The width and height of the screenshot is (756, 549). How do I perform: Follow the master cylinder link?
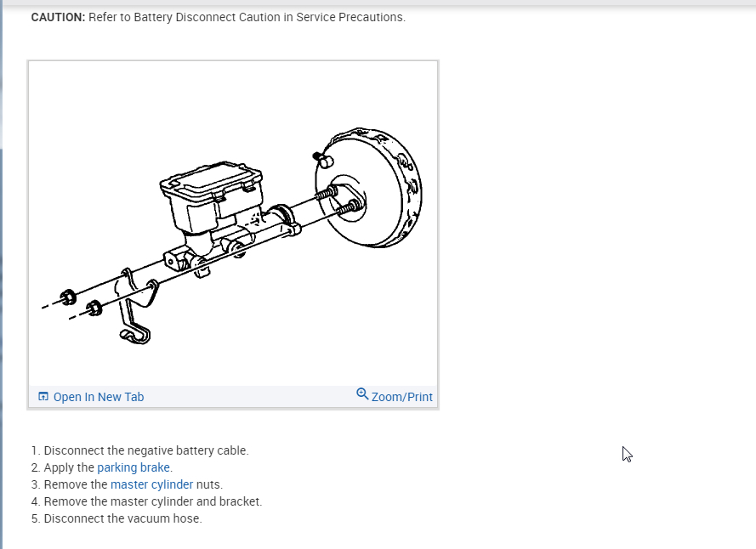[152, 484]
